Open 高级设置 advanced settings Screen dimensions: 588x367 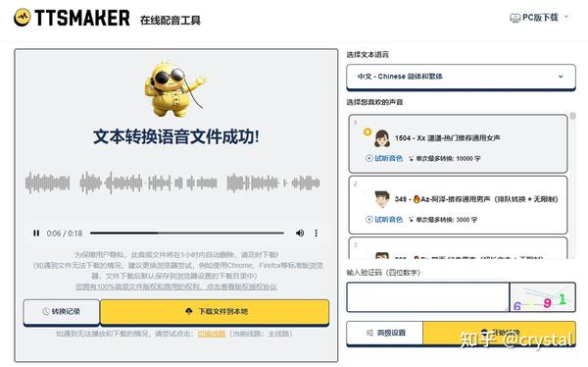[x=385, y=333]
